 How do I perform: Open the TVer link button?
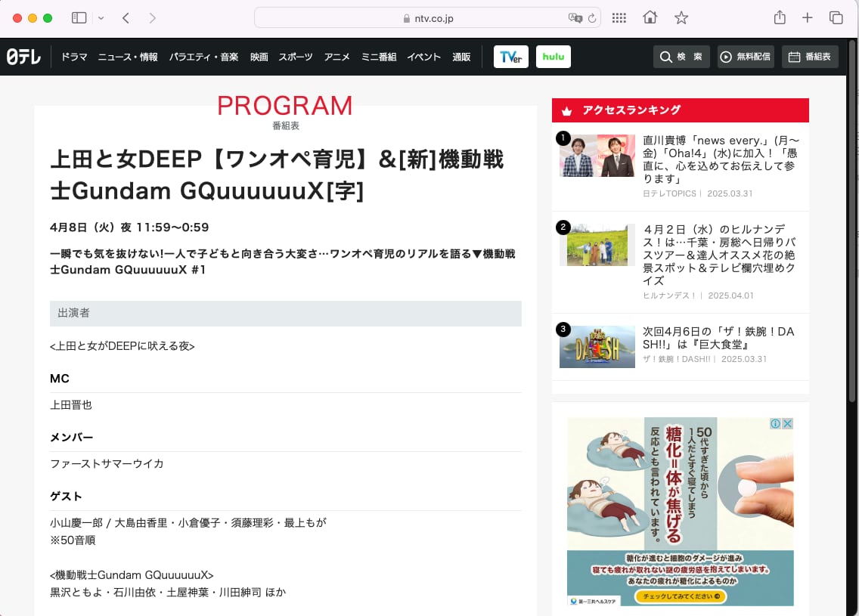(x=511, y=57)
